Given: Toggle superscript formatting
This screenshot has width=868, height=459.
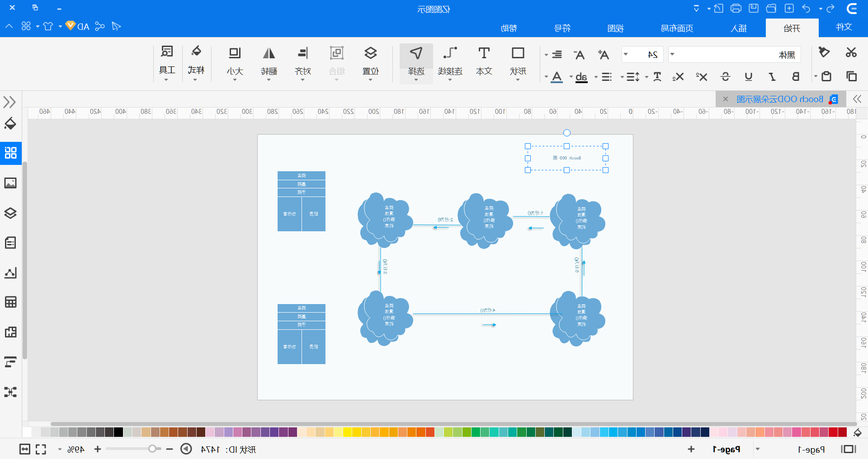Looking at the screenshot, I should (702, 77).
